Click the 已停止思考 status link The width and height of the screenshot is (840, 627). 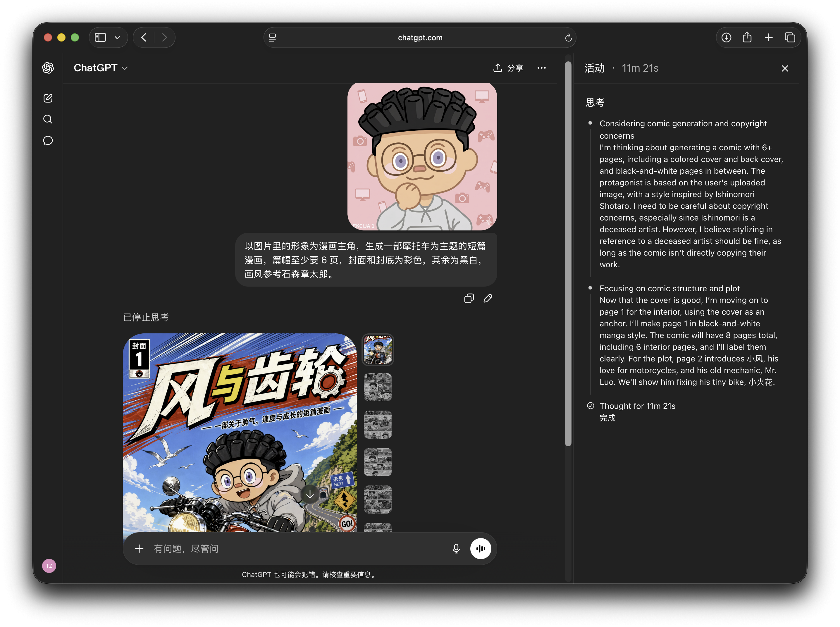point(146,317)
